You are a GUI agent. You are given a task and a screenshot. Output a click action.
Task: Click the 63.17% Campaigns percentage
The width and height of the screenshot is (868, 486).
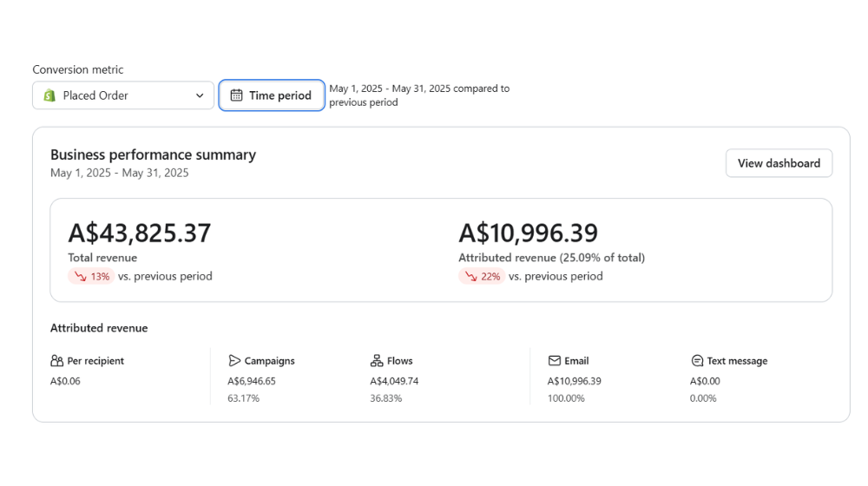tap(244, 398)
